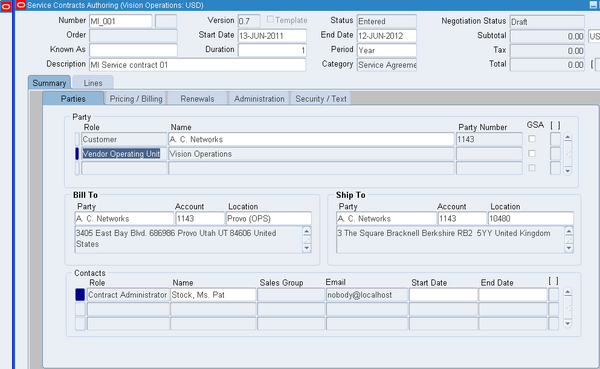Click the End Date field 12-JUN-2012
Screen dimensions: 600x369
(x=387, y=36)
